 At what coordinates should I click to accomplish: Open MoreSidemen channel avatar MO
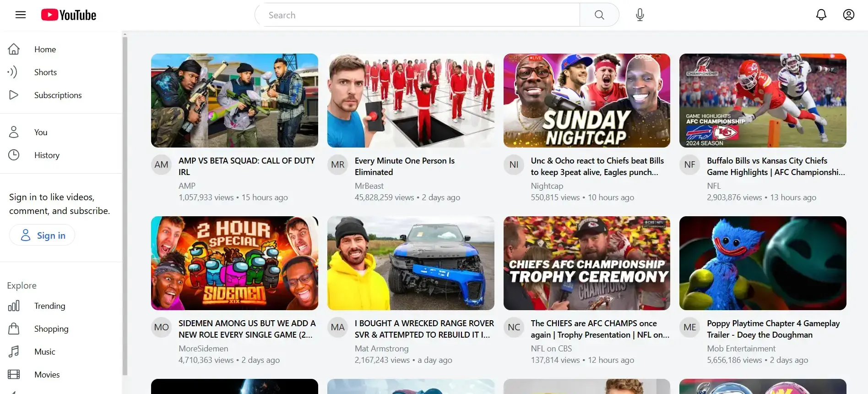(161, 327)
